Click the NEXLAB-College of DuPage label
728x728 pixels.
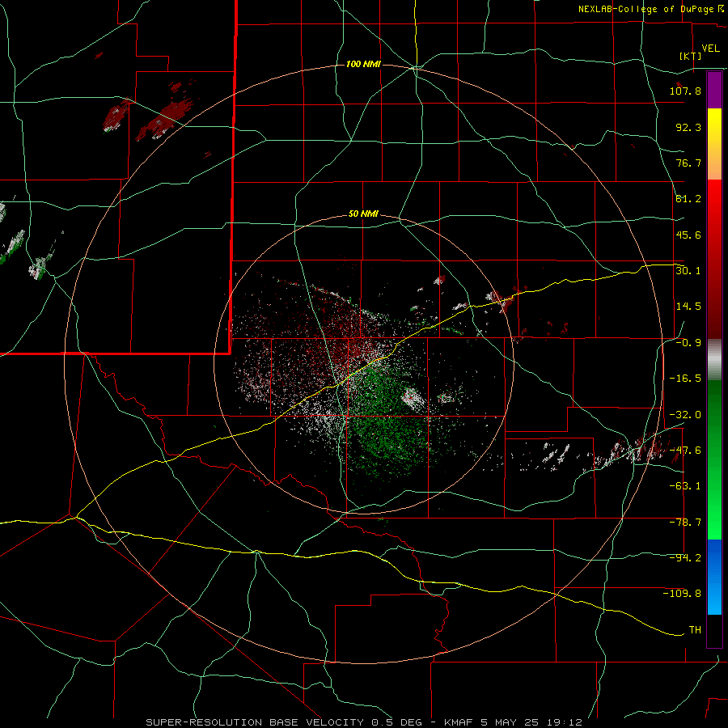pos(646,9)
